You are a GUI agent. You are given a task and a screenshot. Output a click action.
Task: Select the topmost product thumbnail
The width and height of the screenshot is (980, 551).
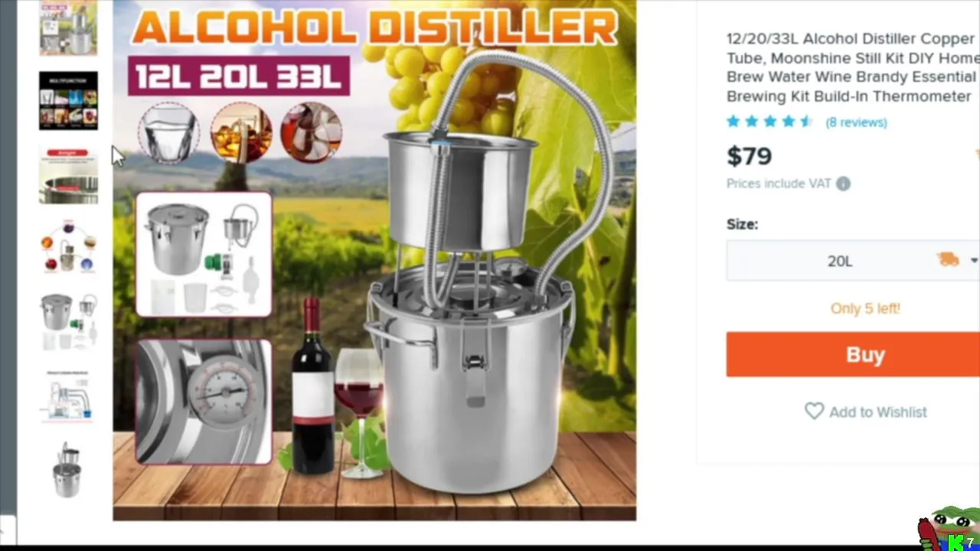(x=68, y=28)
